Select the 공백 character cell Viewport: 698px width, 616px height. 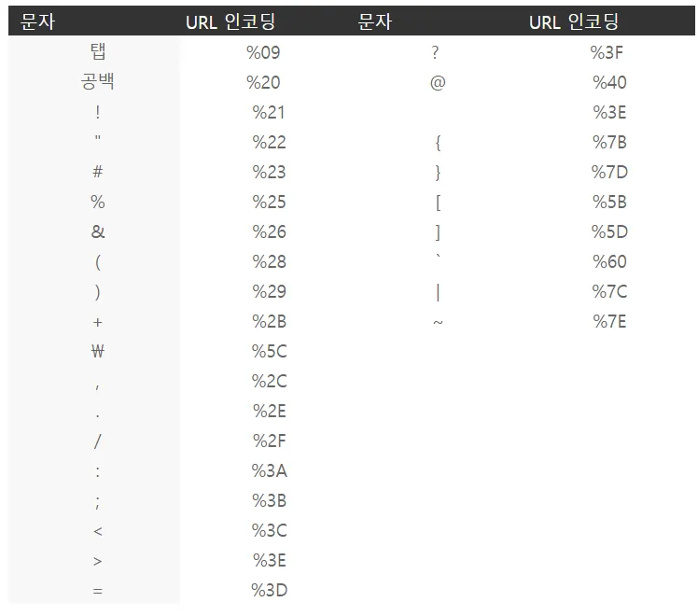pos(97,81)
